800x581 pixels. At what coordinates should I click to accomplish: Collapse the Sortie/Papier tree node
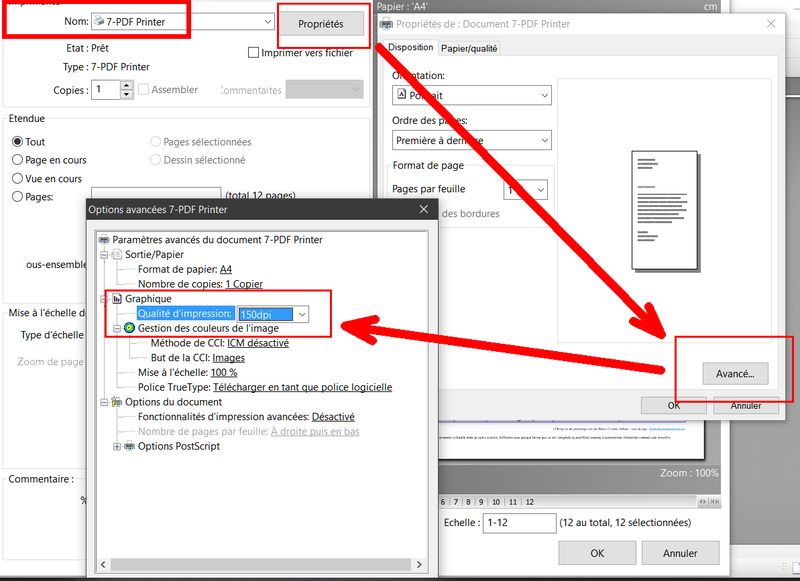(x=104, y=254)
